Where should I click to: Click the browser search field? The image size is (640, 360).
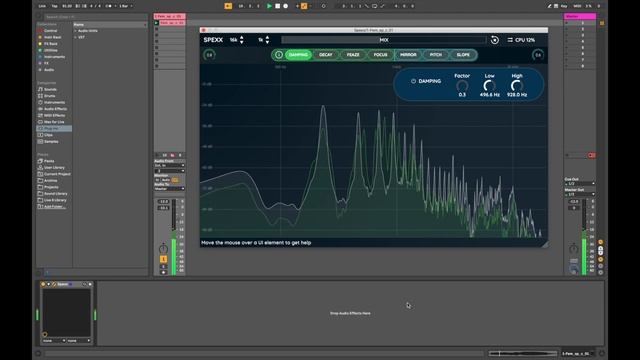(95, 17)
